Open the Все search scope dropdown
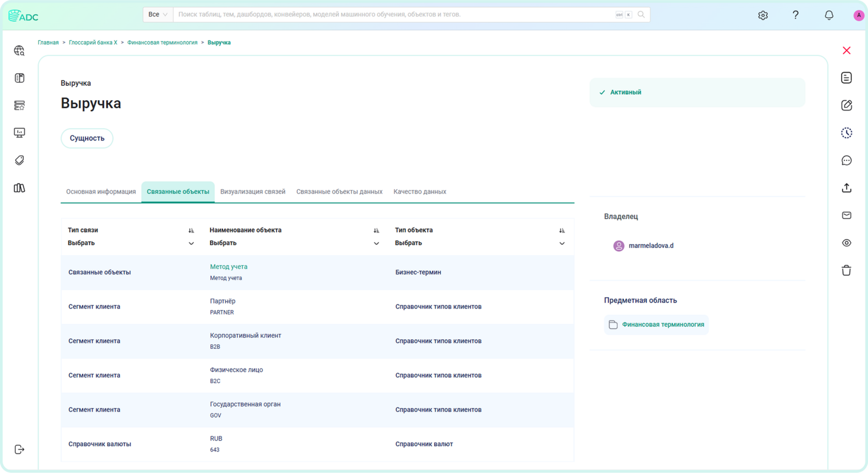This screenshot has height=473, width=868. (x=158, y=14)
